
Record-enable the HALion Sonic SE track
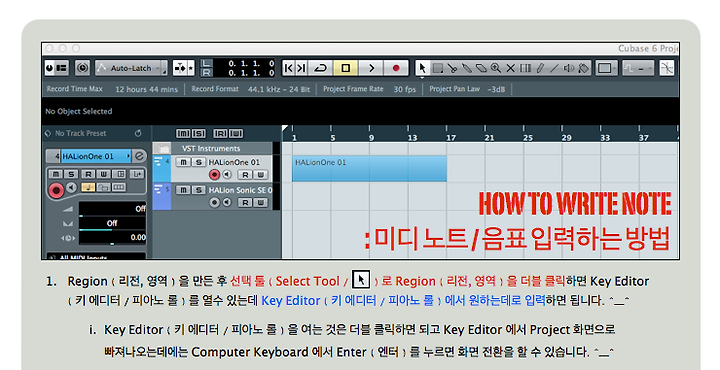pyautogui.click(x=214, y=202)
